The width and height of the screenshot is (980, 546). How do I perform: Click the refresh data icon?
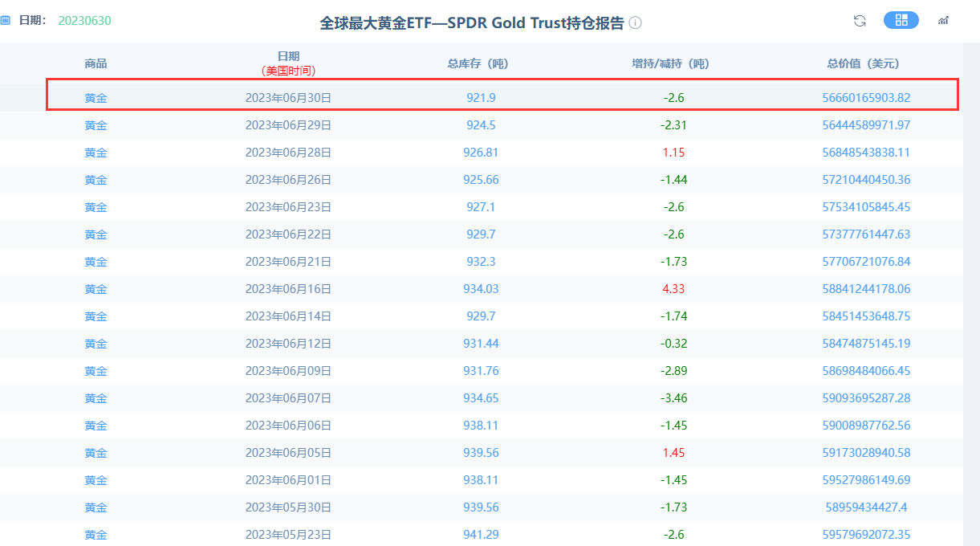point(859,20)
